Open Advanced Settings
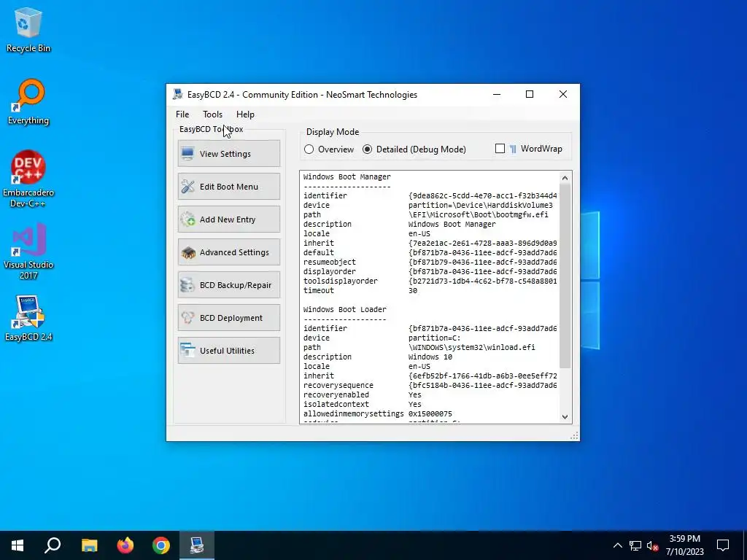747x560 pixels. (229, 252)
